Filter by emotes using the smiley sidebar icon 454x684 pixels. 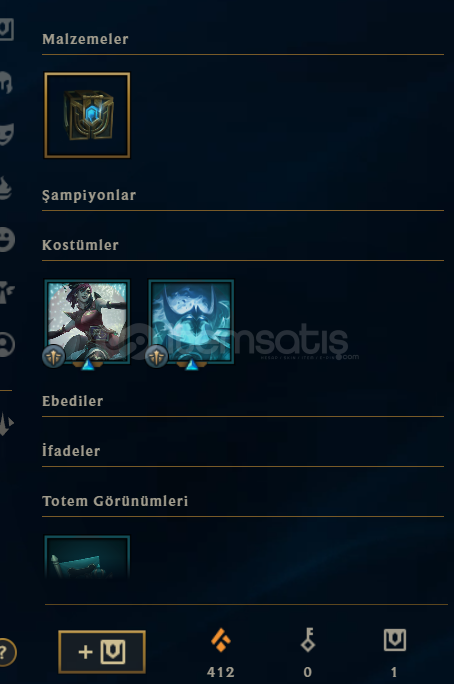pyautogui.click(x=7, y=239)
